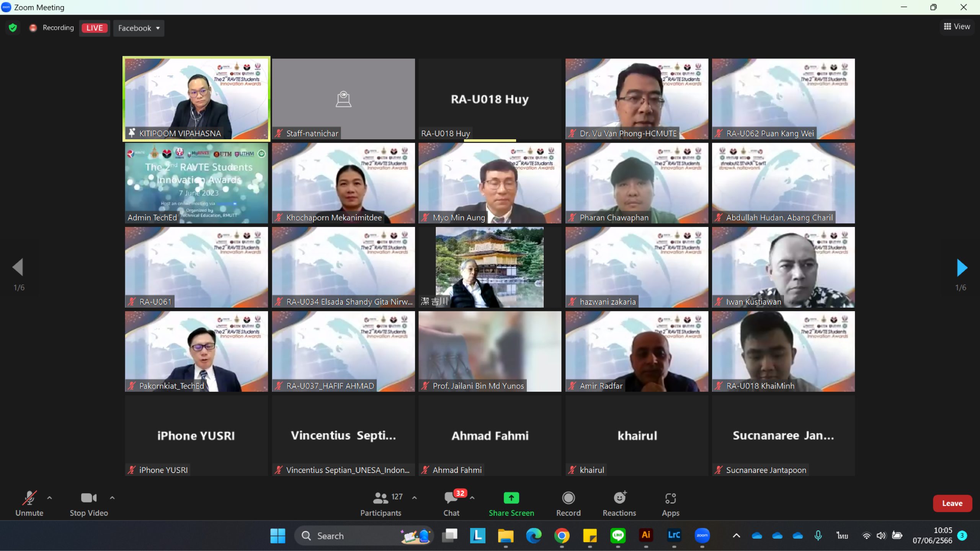The height and width of the screenshot is (551, 980).
Task: Expand the Participants options chevron
Action: click(x=414, y=498)
